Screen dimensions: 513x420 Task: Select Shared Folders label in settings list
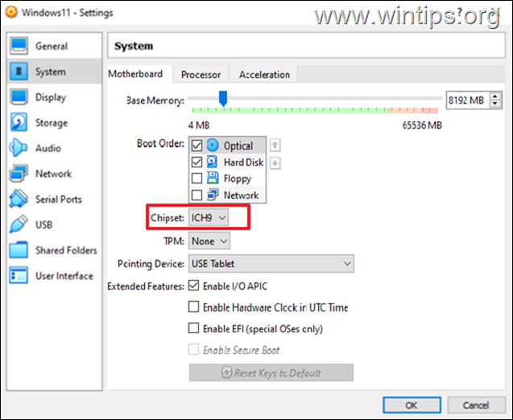(66, 250)
